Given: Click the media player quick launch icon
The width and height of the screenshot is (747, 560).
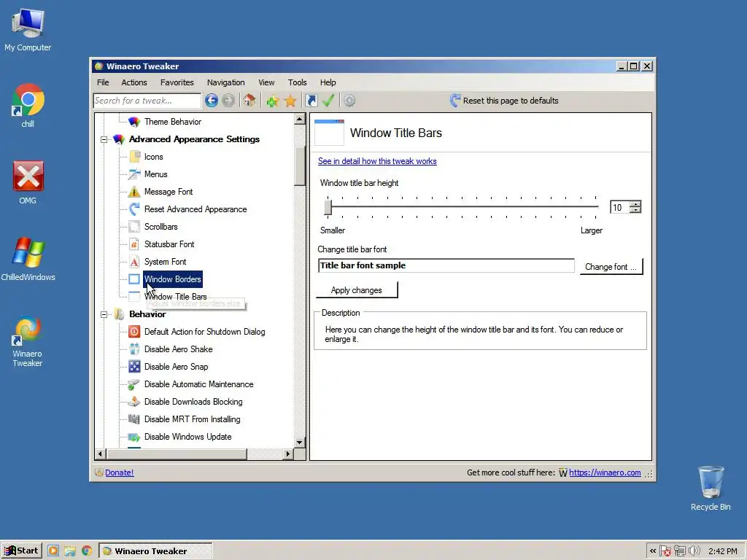Looking at the screenshot, I should pyautogui.click(x=53, y=551).
